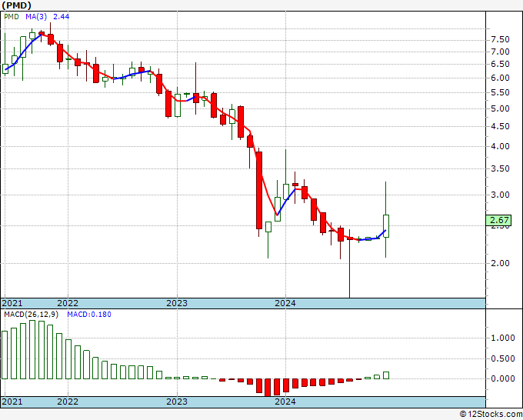Click 2024 on the price chart timeline
523x420 pixels.
coord(285,303)
